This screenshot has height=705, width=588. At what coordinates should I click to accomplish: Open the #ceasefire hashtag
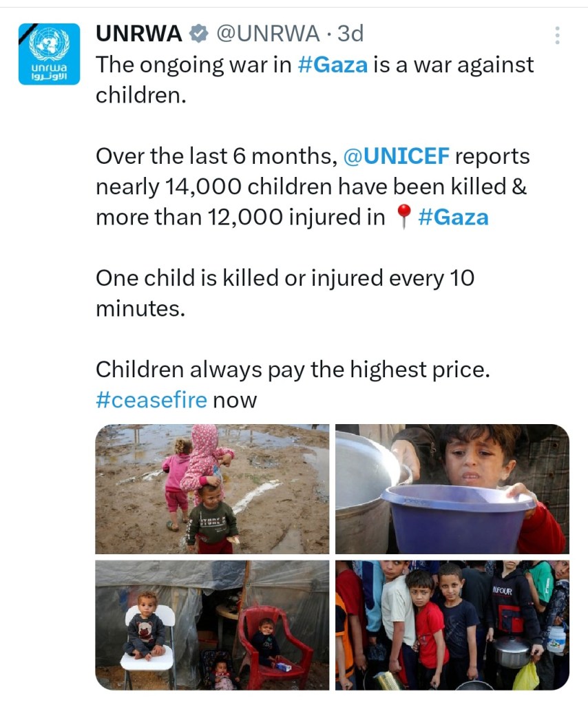click(151, 400)
